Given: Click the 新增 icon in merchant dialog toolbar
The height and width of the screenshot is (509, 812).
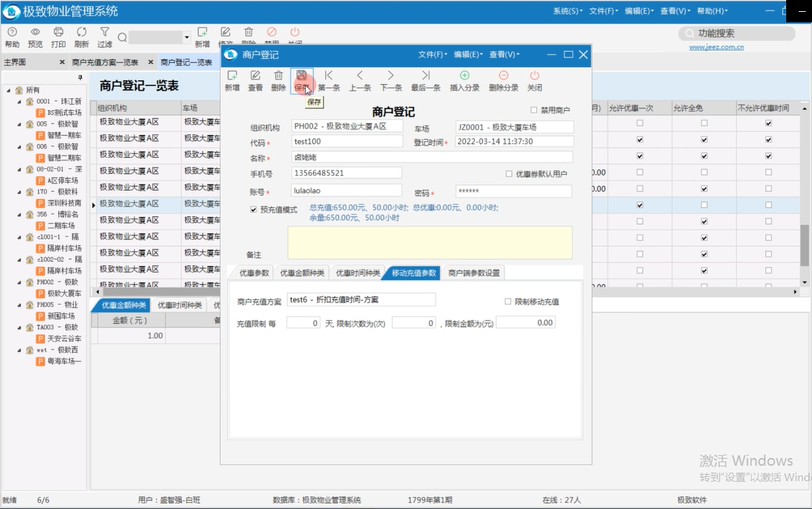Looking at the screenshot, I should coord(232,76).
